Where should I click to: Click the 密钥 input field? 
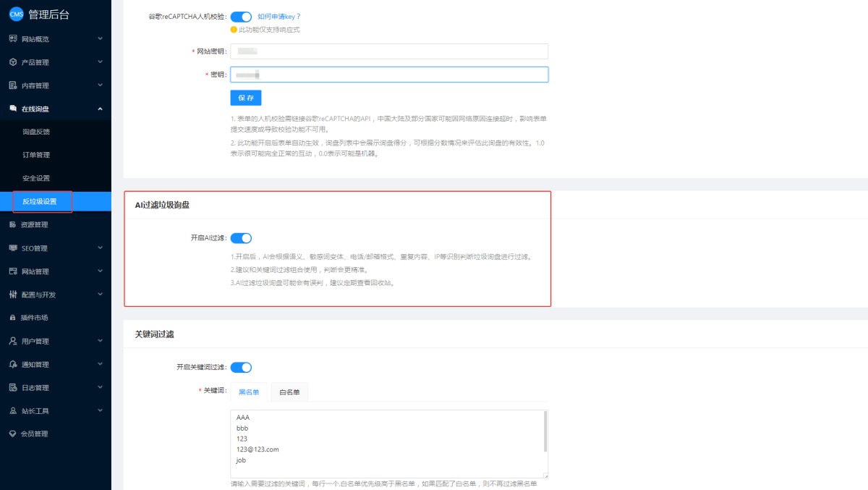pyautogui.click(x=389, y=75)
